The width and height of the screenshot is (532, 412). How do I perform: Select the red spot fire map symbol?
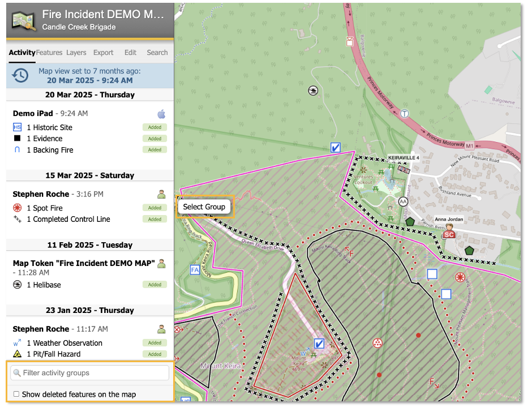click(x=460, y=277)
